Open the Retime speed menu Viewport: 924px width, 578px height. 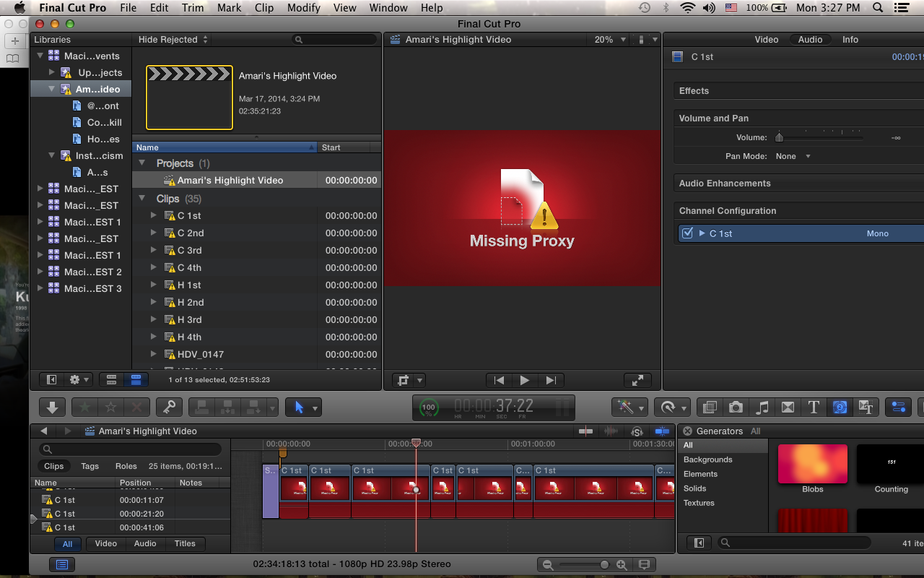coord(672,407)
